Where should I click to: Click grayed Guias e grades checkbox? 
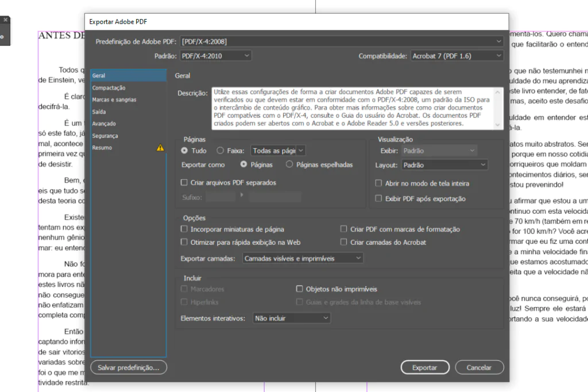(299, 302)
